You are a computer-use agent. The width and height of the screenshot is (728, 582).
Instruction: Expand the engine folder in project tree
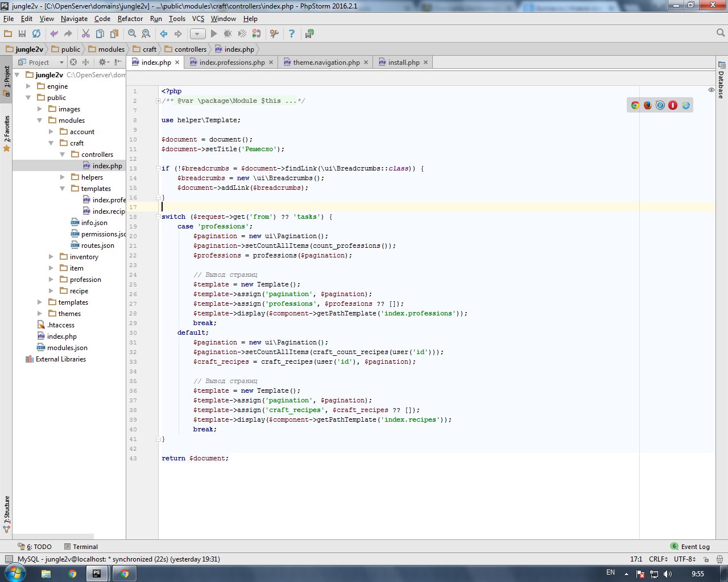[28, 86]
